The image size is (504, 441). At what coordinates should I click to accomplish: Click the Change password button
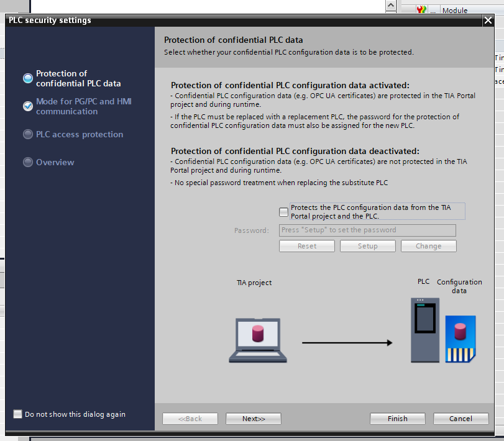coord(428,246)
